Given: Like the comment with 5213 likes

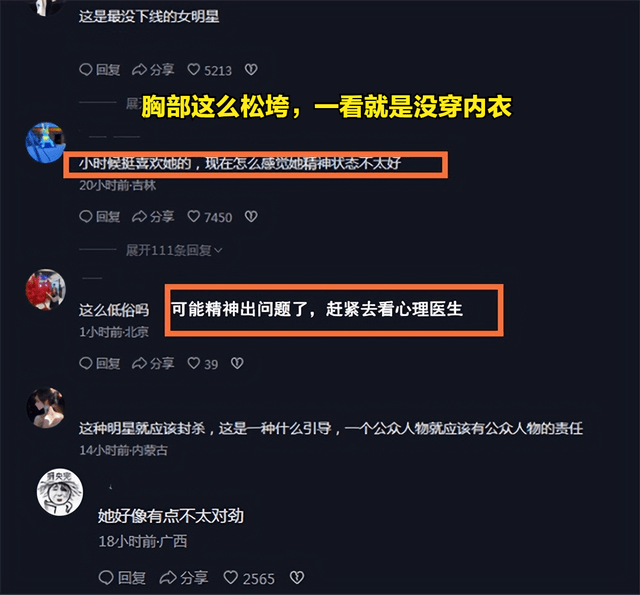Looking at the screenshot, I should 209,70.
